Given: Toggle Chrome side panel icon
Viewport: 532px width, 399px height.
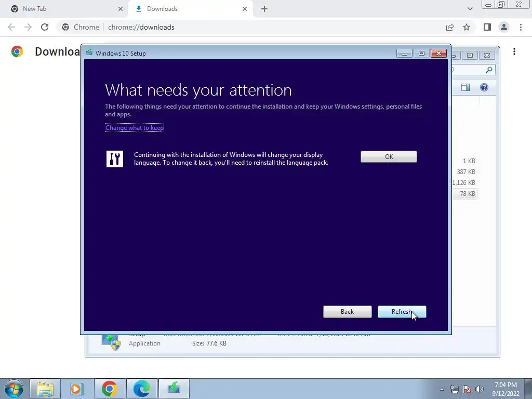Looking at the screenshot, I should 487,27.
